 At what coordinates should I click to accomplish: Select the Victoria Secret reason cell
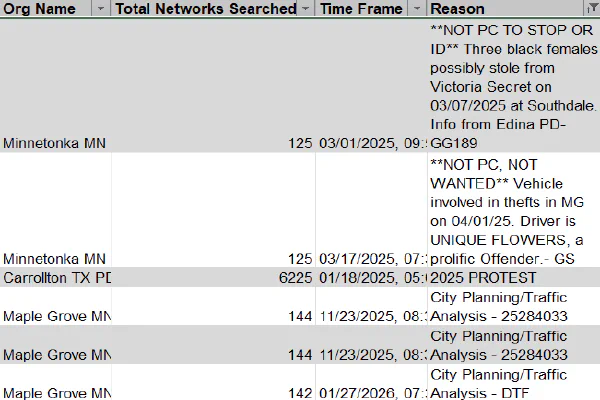pos(514,86)
